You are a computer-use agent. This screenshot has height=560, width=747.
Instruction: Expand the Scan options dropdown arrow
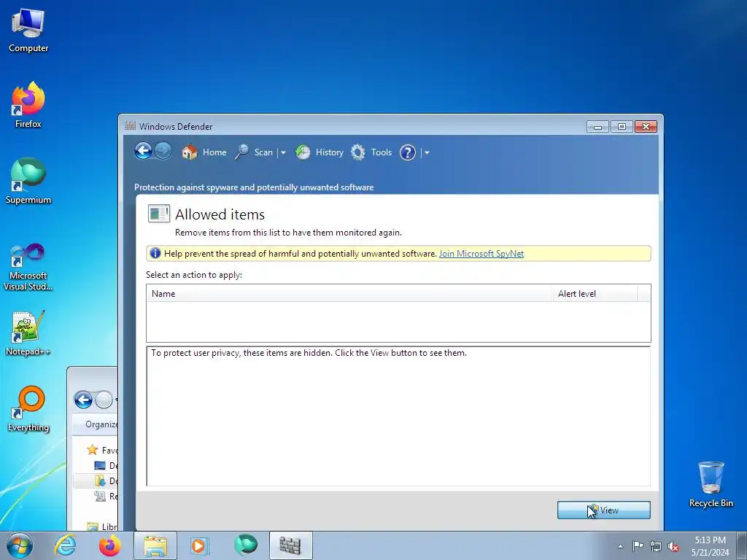click(283, 153)
